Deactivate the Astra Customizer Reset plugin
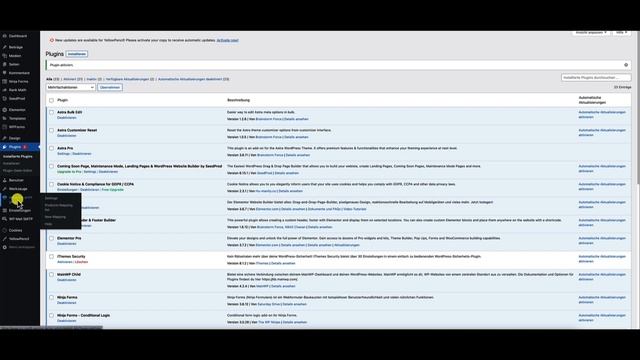640x360 pixels. click(67, 136)
